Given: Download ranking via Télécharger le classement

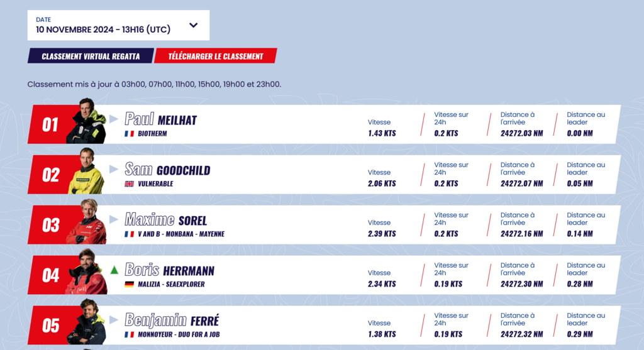Looking at the screenshot, I should 216,56.
